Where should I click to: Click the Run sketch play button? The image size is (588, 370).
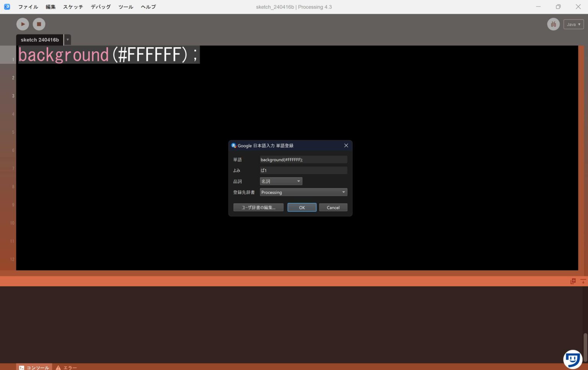[23, 24]
